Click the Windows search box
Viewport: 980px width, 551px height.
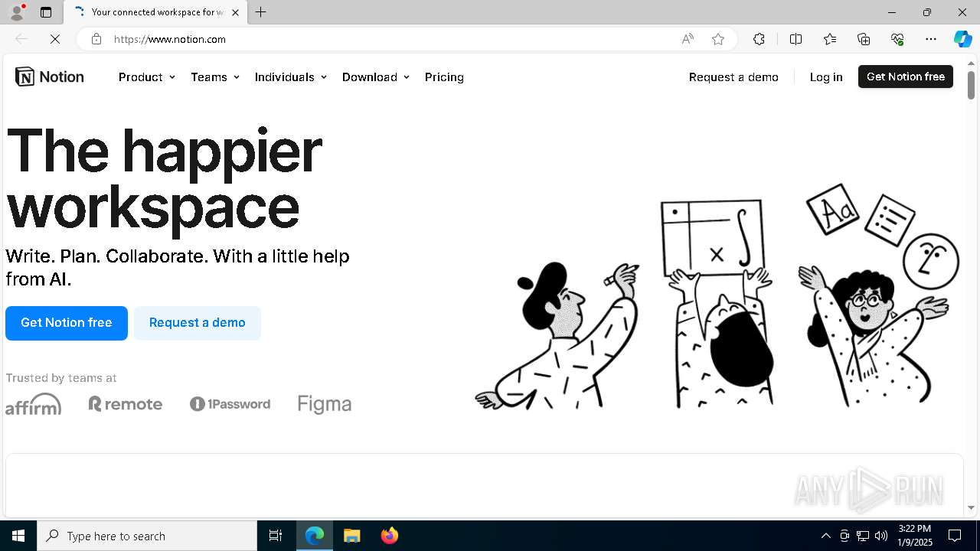147,536
